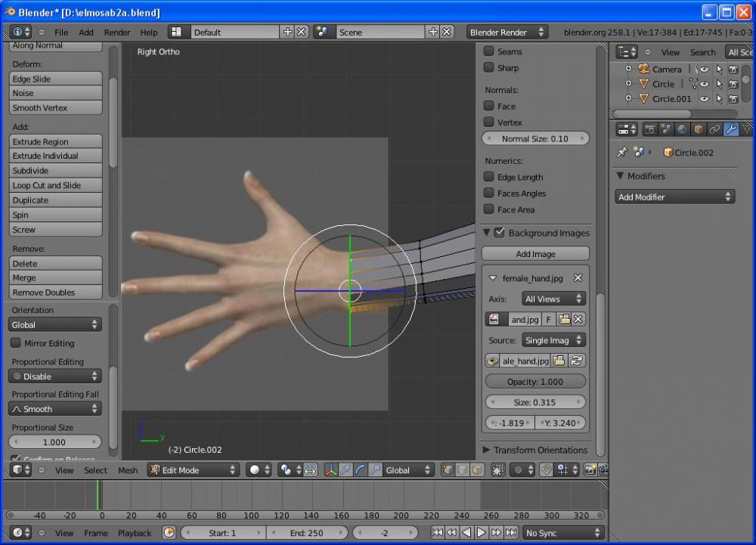Viewport: 756px width, 545px height.
Task: Hide Circle.001 using its eye icon
Action: pos(704,99)
